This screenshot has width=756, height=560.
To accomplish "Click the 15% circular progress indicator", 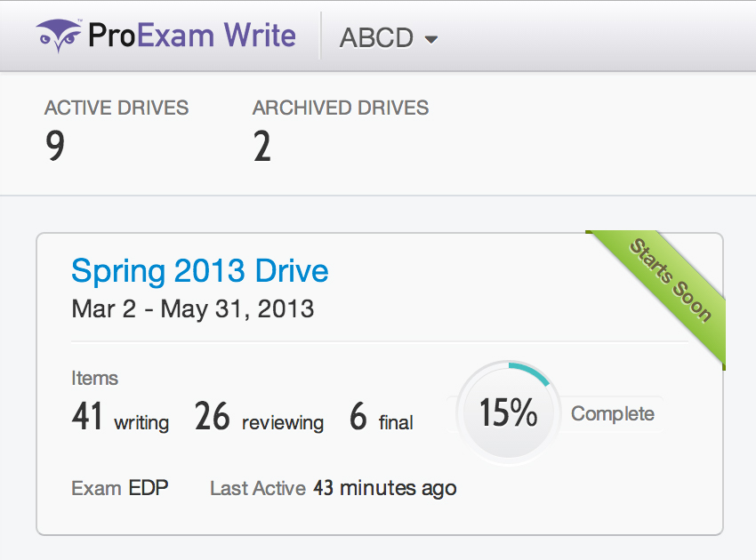I will 508,413.
